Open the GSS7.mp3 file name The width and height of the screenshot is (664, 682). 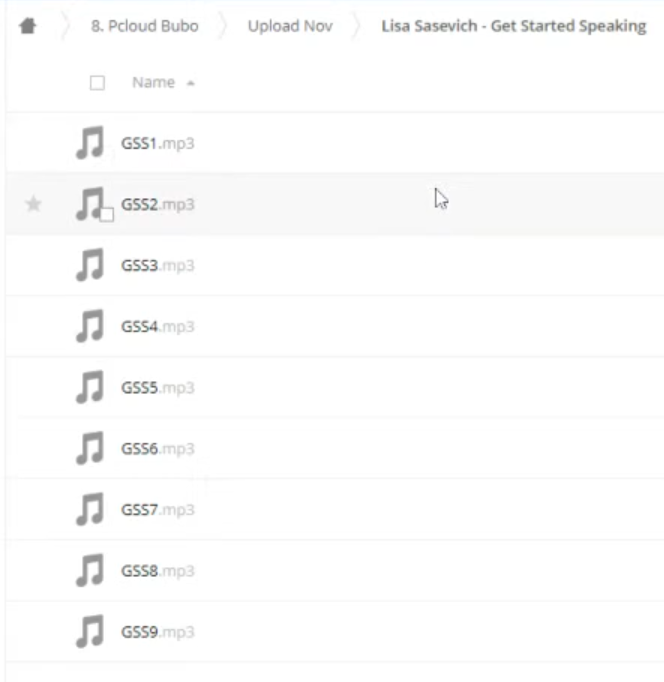point(157,509)
